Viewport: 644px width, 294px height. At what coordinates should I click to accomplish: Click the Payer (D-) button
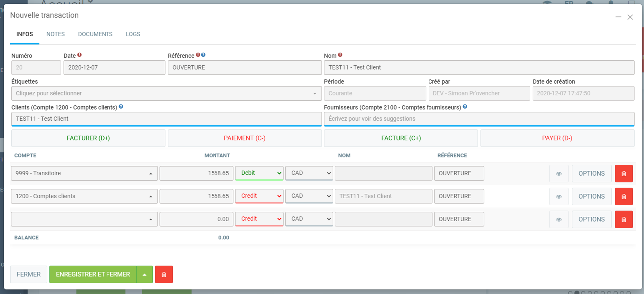557,138
